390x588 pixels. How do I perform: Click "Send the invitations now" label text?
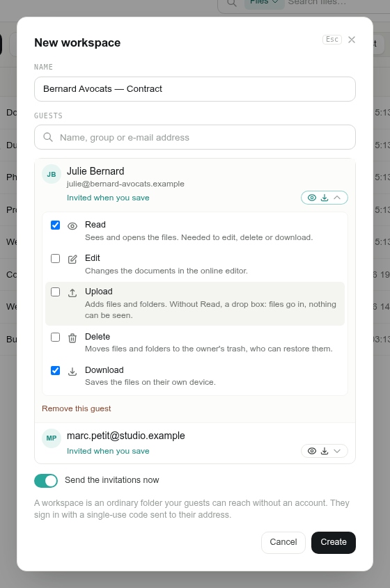pyautogui.click(x=112, y=480)
